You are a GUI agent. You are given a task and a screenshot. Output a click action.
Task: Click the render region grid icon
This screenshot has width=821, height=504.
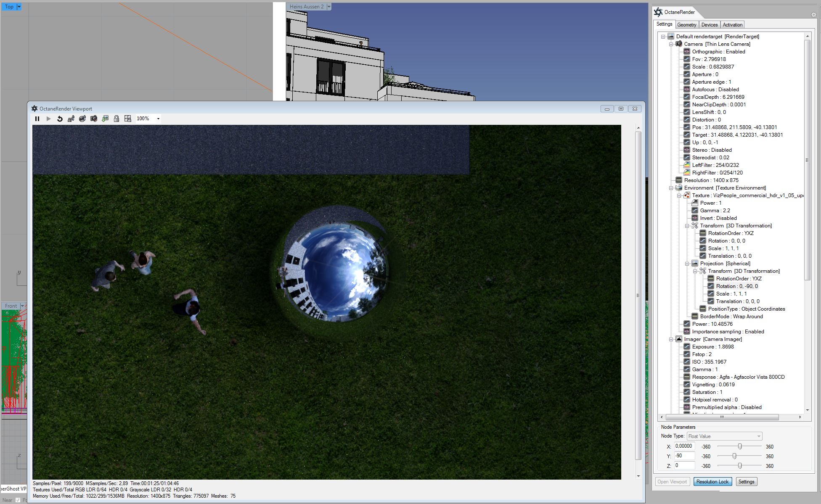pyautogui.click(x=128, y=119)
